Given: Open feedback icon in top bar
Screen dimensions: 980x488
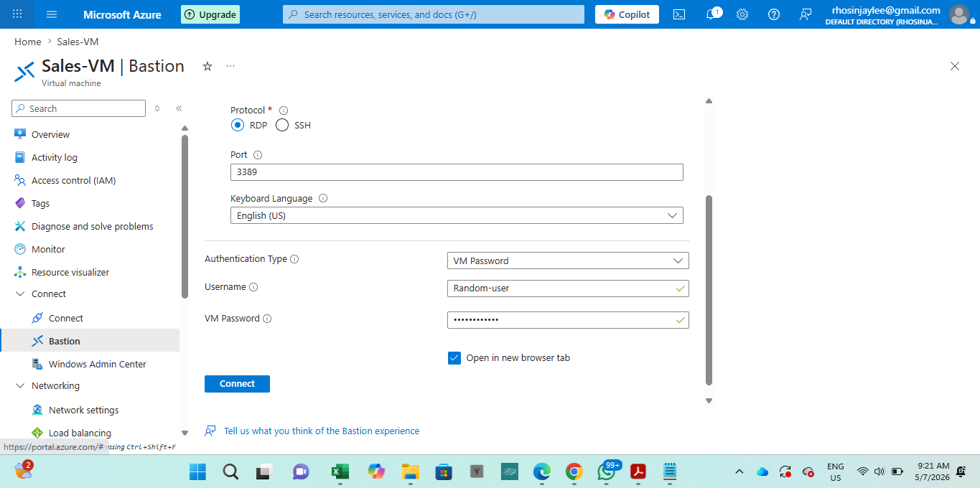Looking at the screenshot, I should (x=806, y=14).
